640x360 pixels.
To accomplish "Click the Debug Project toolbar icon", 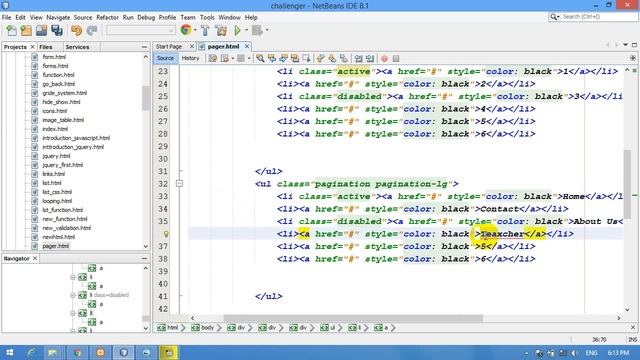I will [x=257, y=30].
